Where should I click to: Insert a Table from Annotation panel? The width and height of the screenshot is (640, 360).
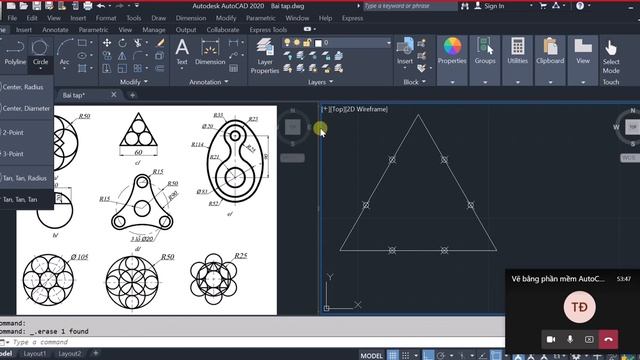tap(233, 68)
